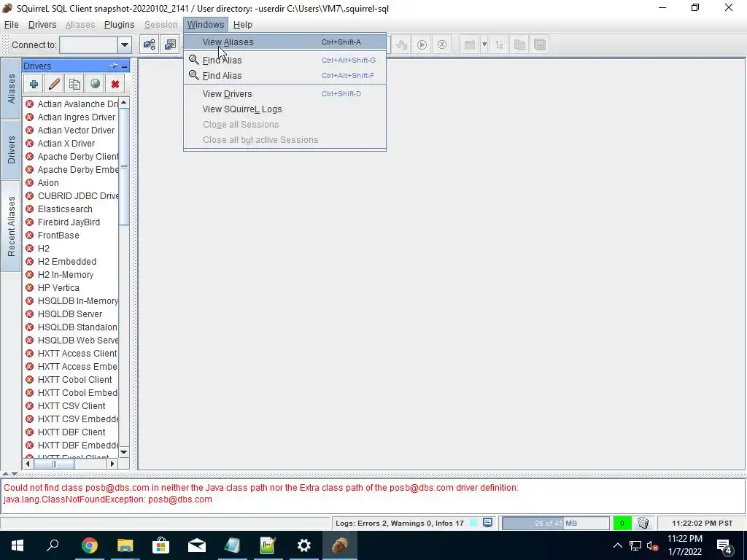The image size is (747, 560).
Task: Select the HXTT DBF Client driver entry
Action: point(71,432)
